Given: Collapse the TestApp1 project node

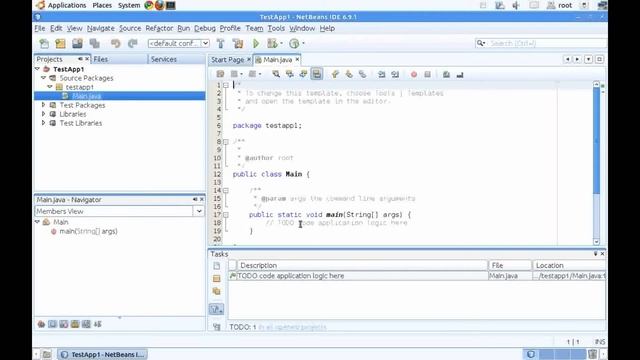Looking at the screenshot, I should click(38, 69).
